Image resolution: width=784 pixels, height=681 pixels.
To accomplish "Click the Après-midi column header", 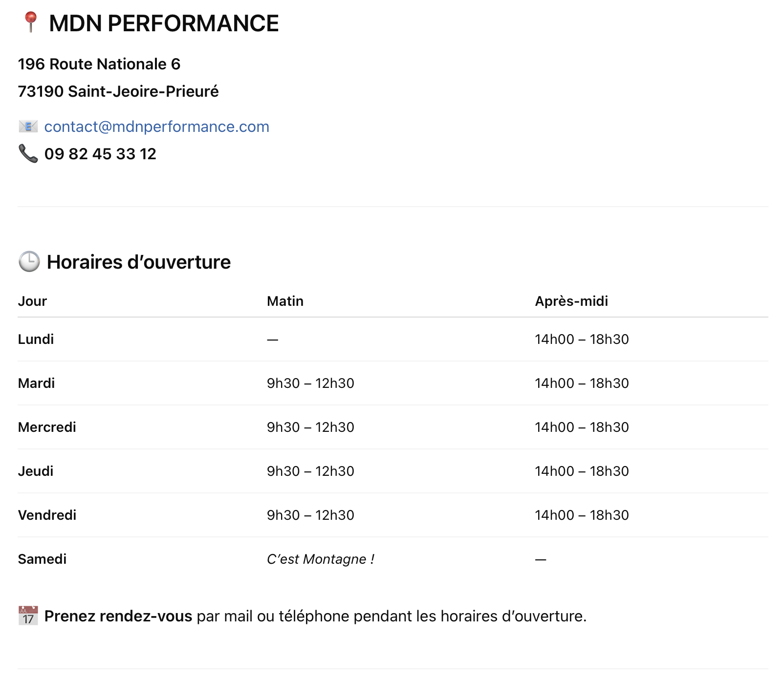I will tap(571, 301).
